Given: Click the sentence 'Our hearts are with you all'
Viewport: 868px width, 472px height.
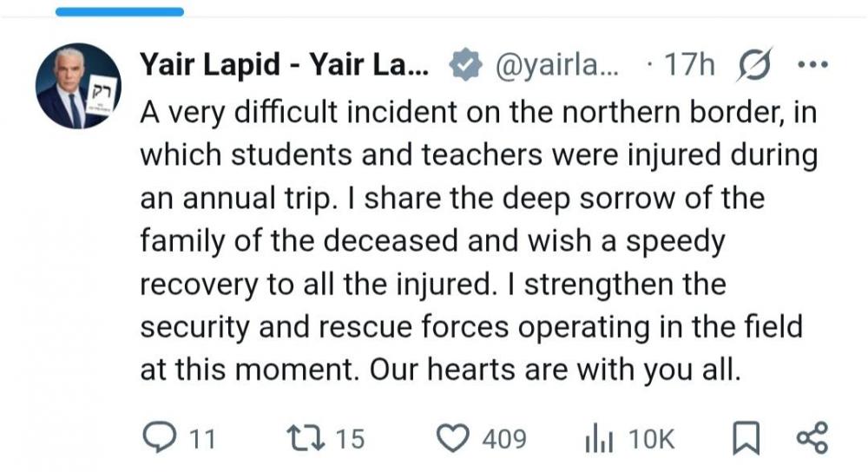Looking at the screenshot, I should click(x=554, y=369).
